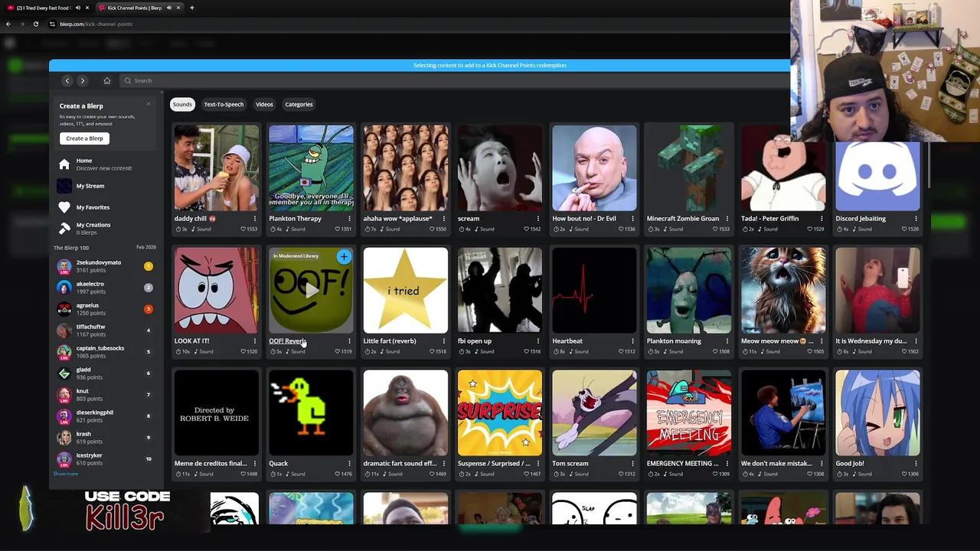Switch to the Videos tab

click(264, 104)
